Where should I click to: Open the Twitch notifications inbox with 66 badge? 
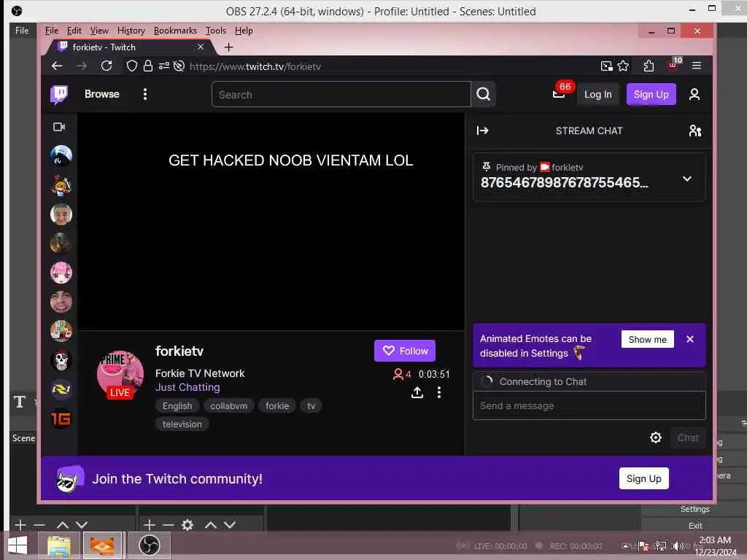tap(560, 94)
